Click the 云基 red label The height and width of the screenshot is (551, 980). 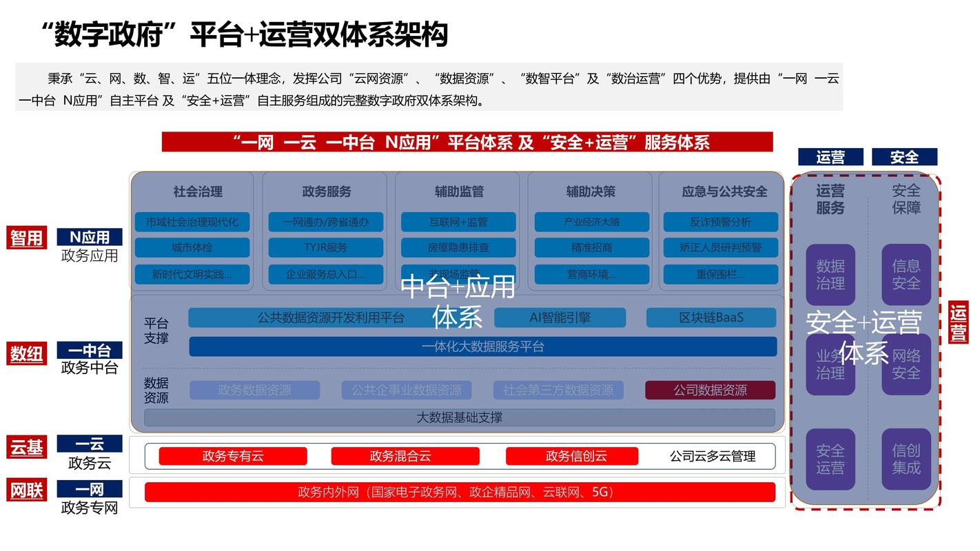coord(26,447)
